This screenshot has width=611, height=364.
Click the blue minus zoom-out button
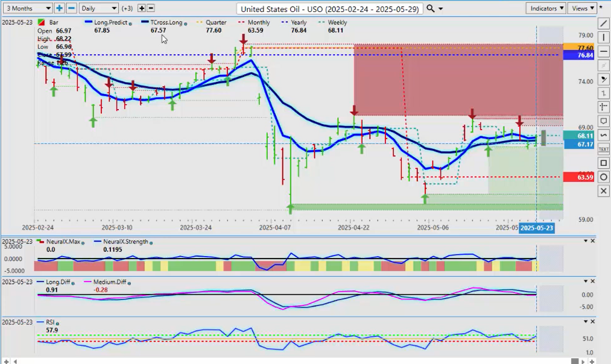[71, 8]
